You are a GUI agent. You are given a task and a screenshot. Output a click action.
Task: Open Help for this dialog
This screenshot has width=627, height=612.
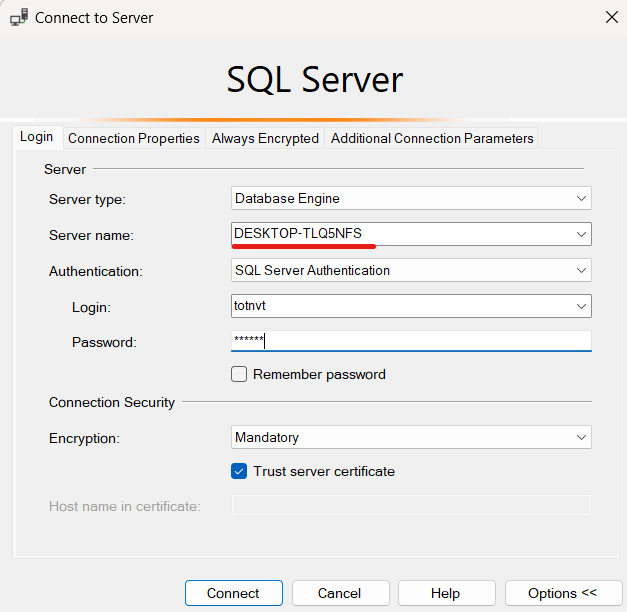(x=446, y=593)
